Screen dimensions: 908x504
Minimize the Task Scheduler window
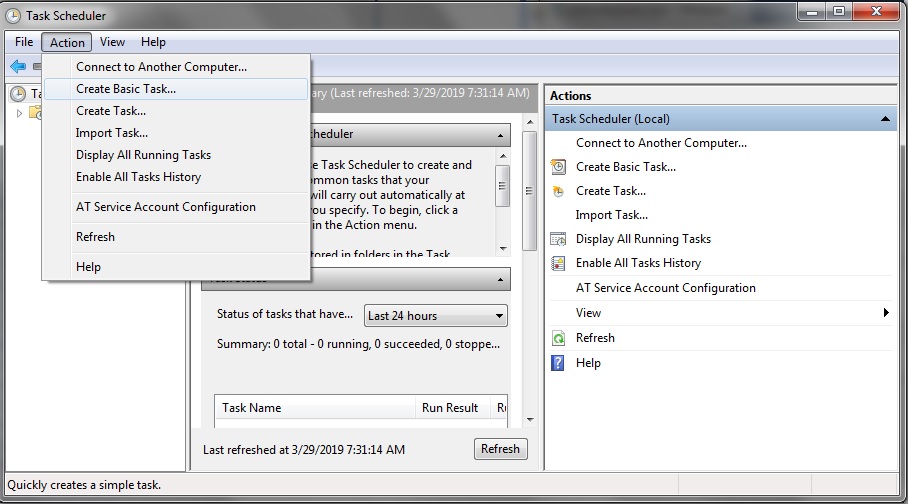click(812, 11)
